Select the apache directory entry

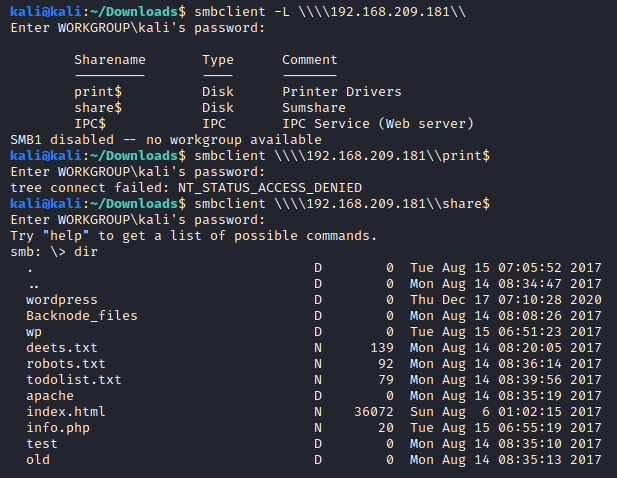[50, 395]
